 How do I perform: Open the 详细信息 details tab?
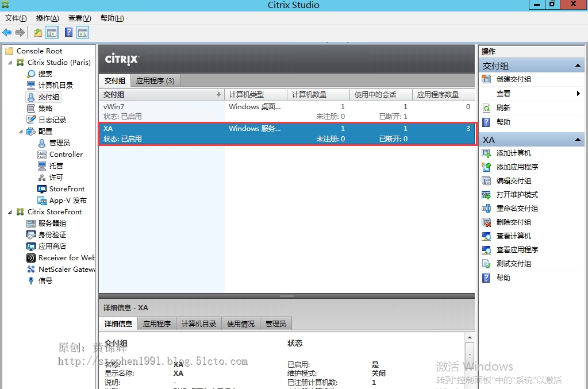(x=118, y=324)
